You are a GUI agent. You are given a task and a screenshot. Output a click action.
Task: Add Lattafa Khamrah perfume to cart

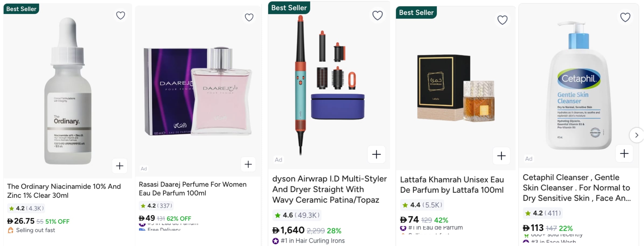(501, 156)
